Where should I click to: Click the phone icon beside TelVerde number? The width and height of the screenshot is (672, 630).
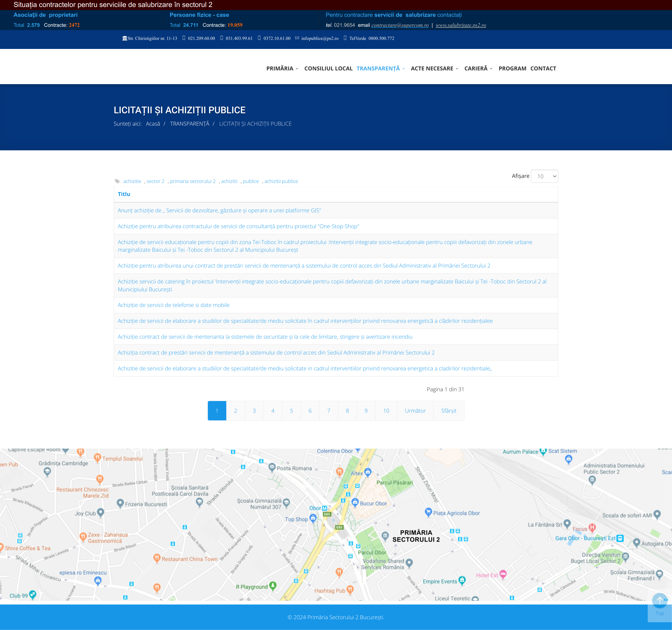pyautogui.click(x=345, y=38)
